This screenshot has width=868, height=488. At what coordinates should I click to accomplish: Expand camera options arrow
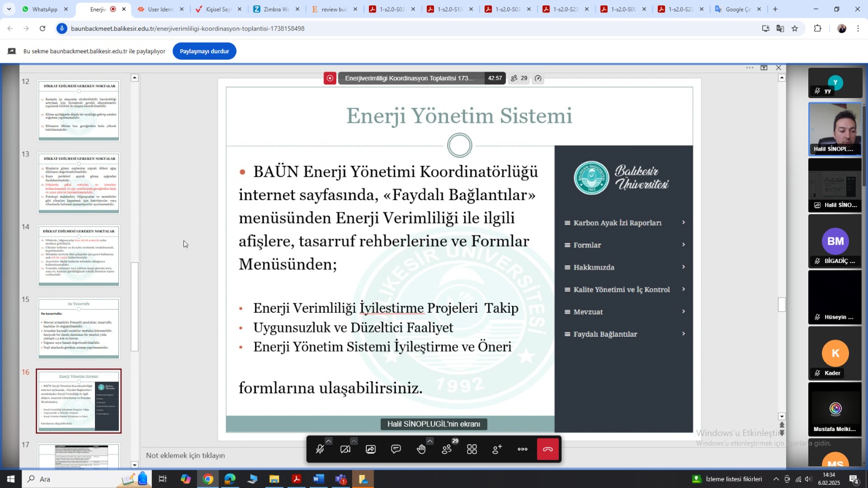click(354, 441)
